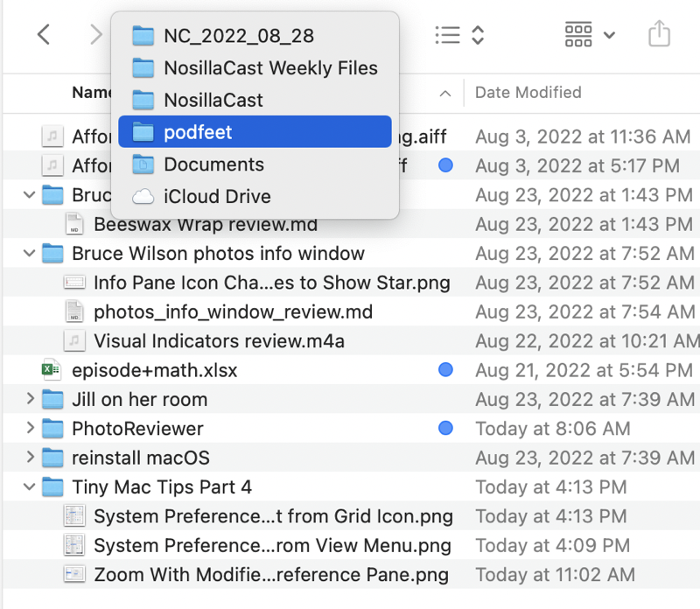
Task: Switch to the list view icon
Action: pyautogui.click(x=448, y=35)
